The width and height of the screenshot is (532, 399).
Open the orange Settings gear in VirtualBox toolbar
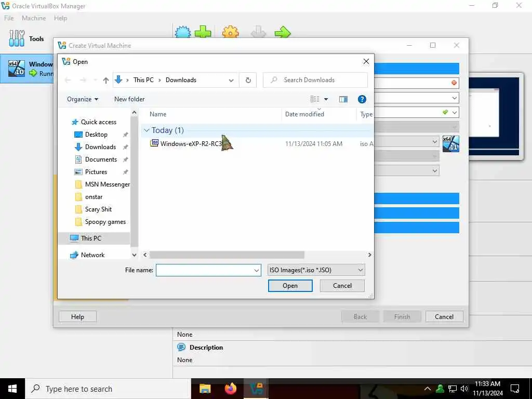230,32
